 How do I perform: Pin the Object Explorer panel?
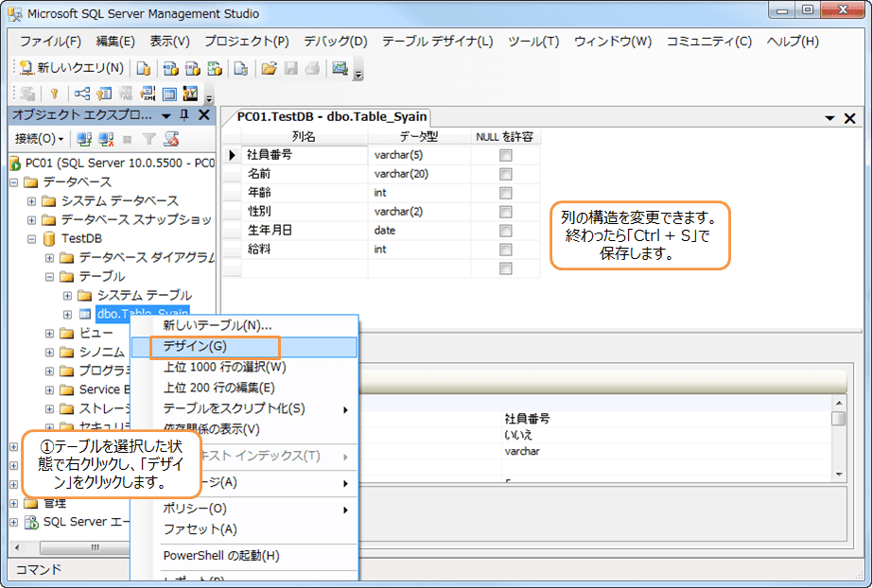click(x=184, y=115)
